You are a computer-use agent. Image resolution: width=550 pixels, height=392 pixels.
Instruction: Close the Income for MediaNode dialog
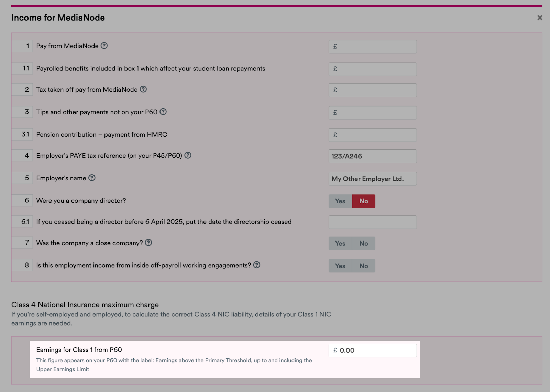[540, 18]
